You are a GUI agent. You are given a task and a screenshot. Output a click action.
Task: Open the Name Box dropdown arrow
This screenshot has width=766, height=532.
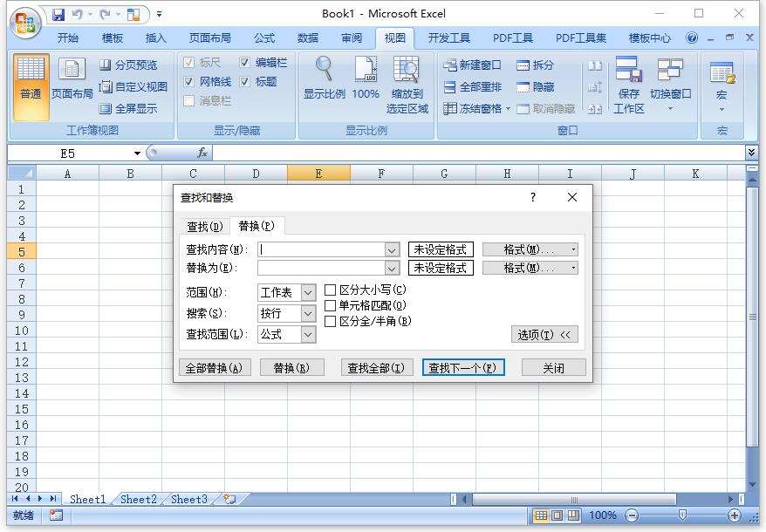[x=137, y=153]
